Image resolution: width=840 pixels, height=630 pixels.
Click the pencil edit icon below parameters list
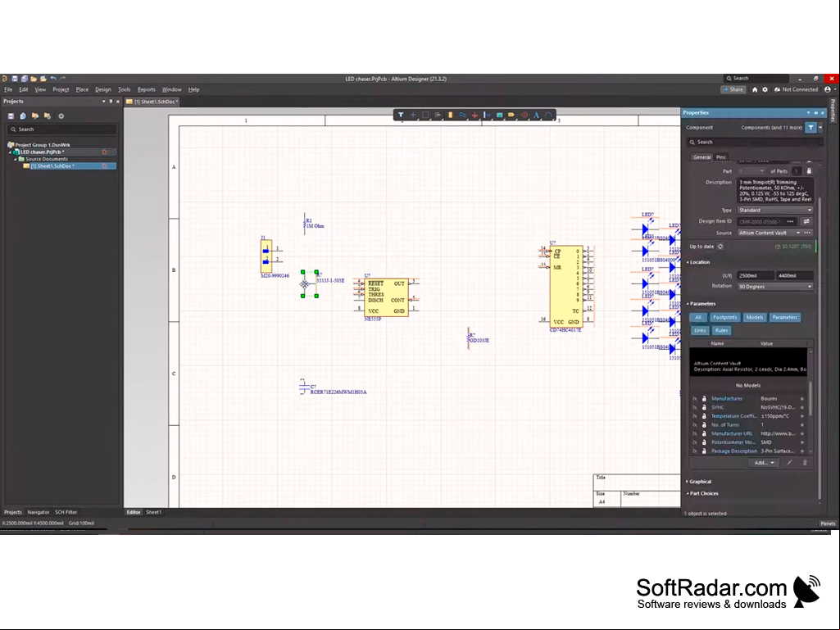tap(789, 462)
